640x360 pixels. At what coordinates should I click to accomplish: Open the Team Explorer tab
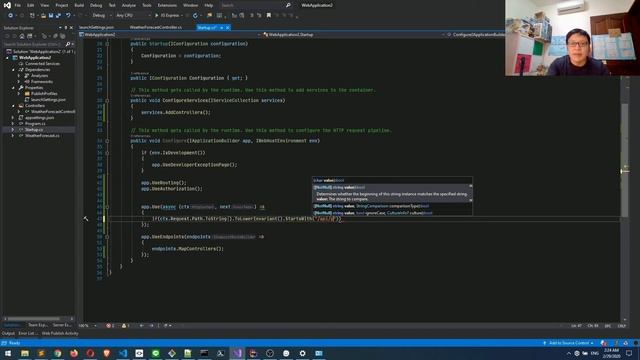tap(38, 325)
